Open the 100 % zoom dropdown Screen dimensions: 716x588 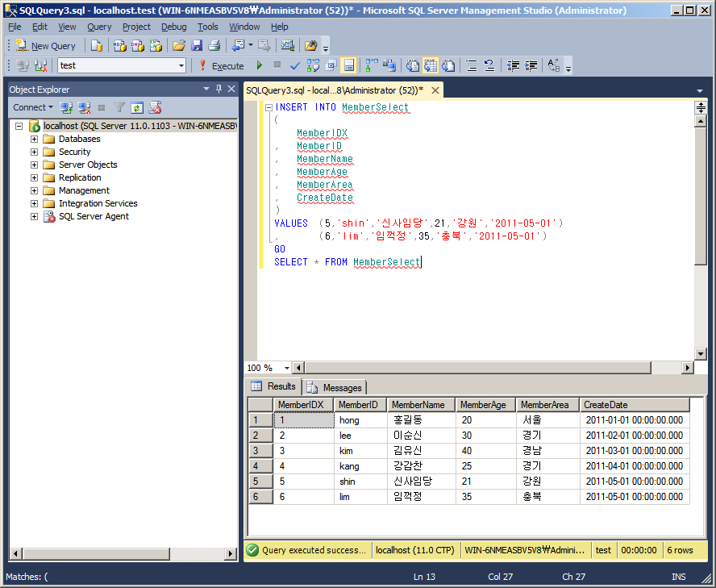[x=287, y=368]
